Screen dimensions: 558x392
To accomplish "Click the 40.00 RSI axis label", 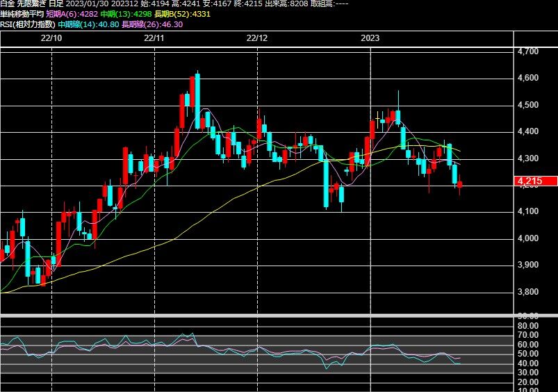I will point(528,364).
